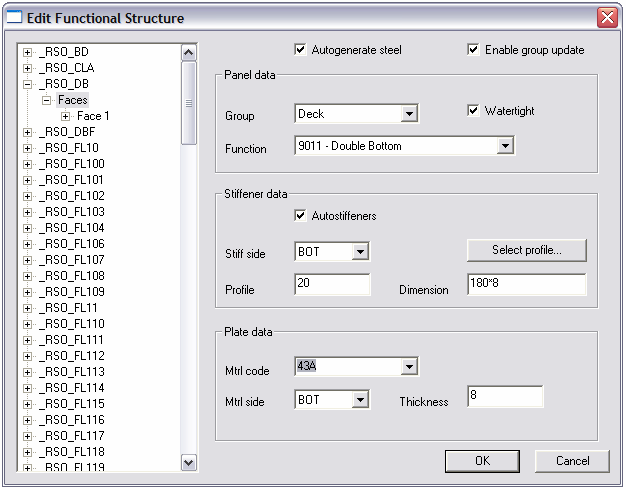Open the Mtrl side dropdown
Screen dimensions: 626x490
(x=360, y=399)
